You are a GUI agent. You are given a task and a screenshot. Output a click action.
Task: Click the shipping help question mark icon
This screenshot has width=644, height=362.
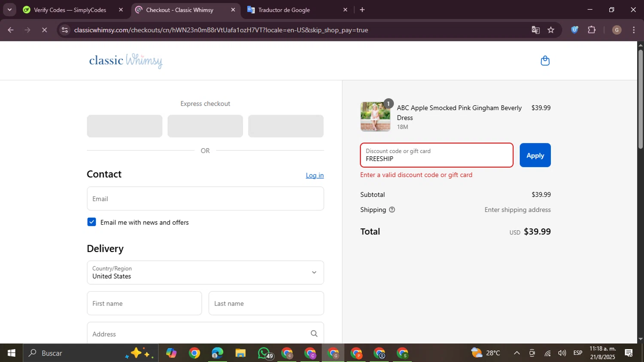tap(392, 210)
